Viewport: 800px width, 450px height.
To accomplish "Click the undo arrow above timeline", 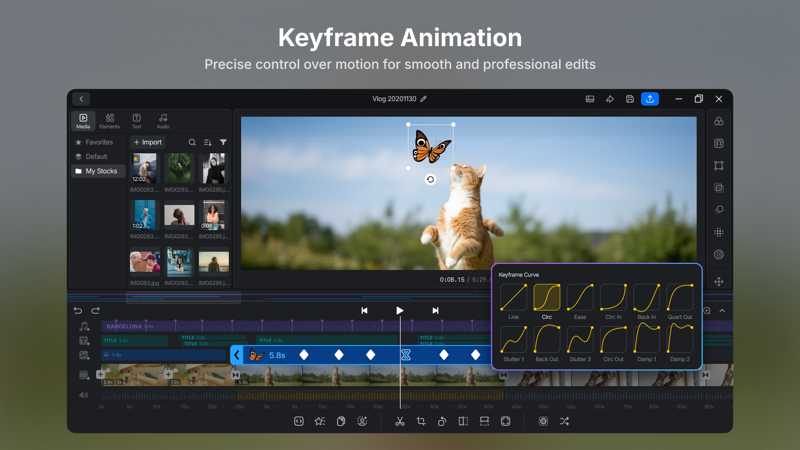I will (x=78, y=310).
